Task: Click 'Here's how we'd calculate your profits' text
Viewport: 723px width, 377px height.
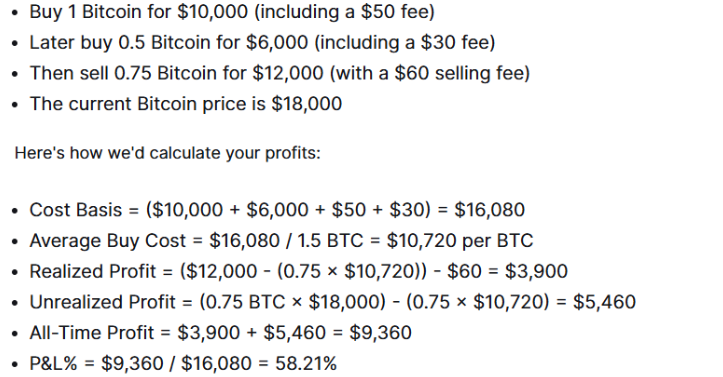Action: point(167,153)
